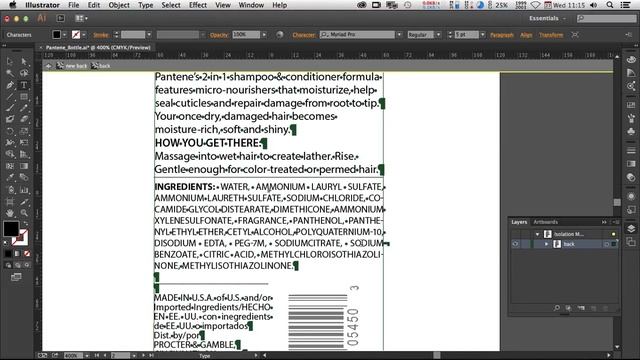Viewport: 640px width, 360px height.
Task: Open the fill color dropdown arrow
Action: click(x=64, y=35)
